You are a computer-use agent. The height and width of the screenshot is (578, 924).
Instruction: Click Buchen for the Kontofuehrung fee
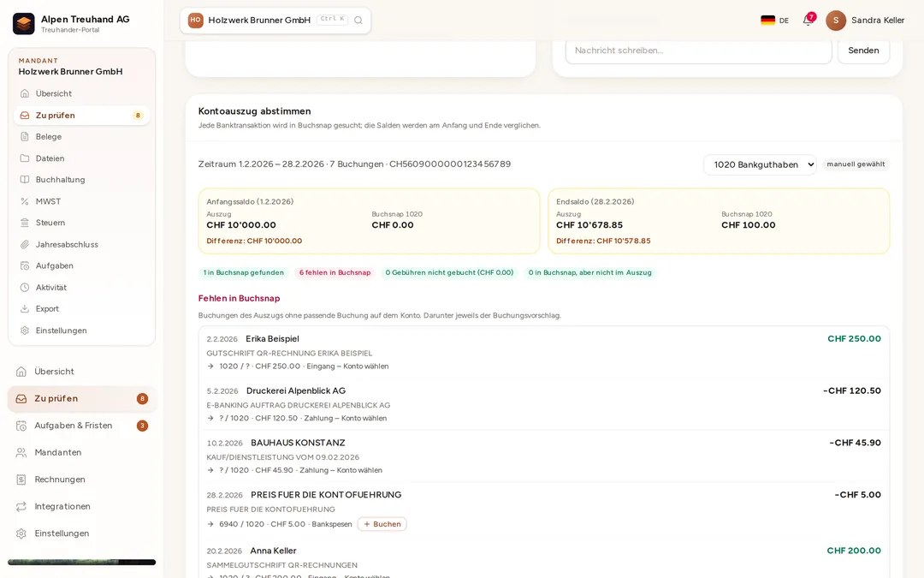tap(382, 524)
